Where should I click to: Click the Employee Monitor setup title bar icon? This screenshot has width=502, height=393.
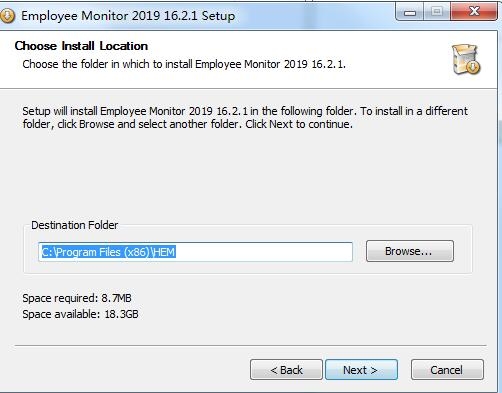[7, 16]
